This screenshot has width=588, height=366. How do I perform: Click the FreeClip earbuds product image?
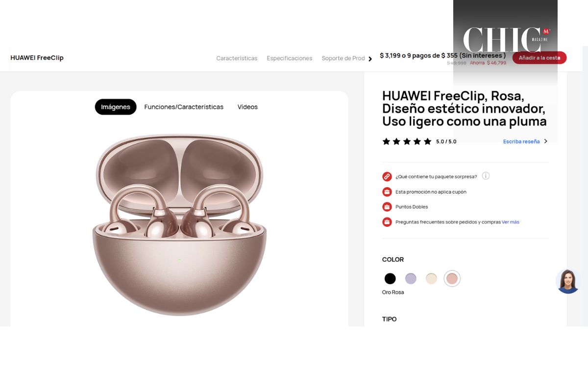179,225
